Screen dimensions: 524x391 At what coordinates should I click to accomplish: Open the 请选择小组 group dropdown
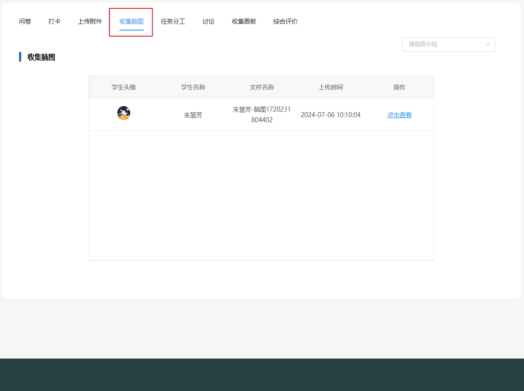[448, 44]
